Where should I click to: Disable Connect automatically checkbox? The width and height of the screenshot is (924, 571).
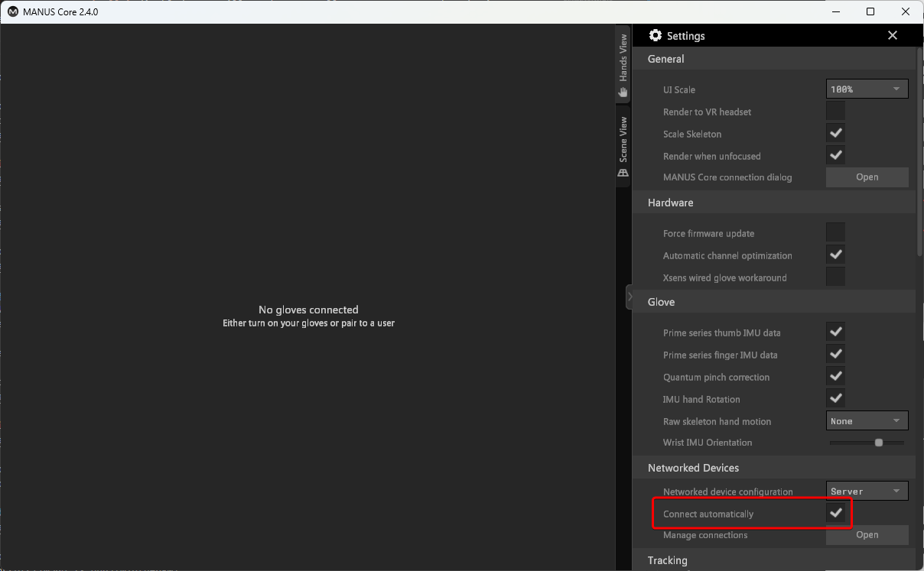point(836,514)
